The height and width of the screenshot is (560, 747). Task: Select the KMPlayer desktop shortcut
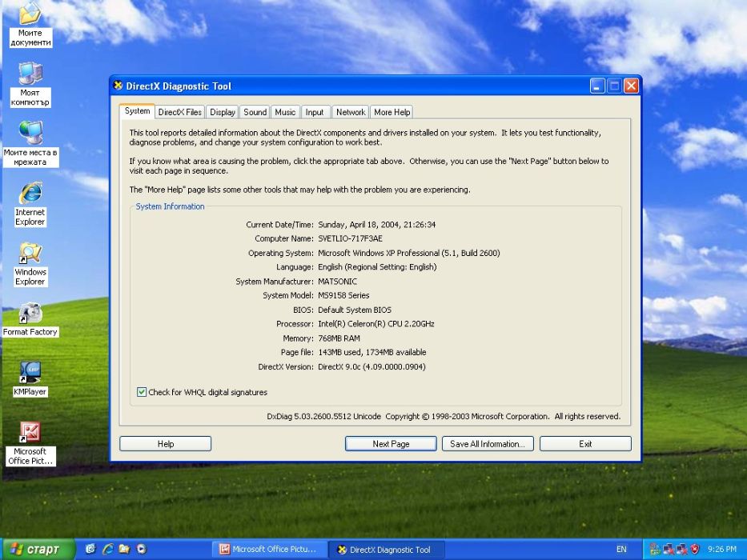pos(30,379)
